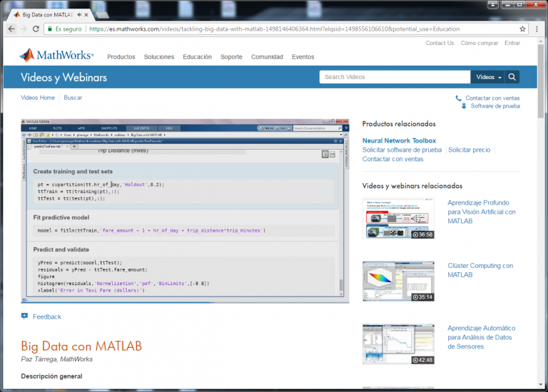
Task: Bookmark this page with the star icon
Action: click(522, 29)
